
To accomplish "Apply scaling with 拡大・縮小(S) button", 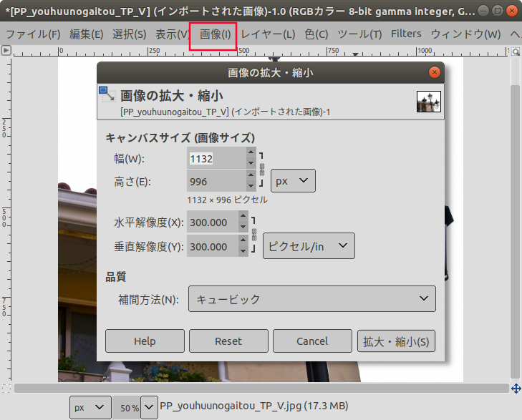I will point(396,341).
